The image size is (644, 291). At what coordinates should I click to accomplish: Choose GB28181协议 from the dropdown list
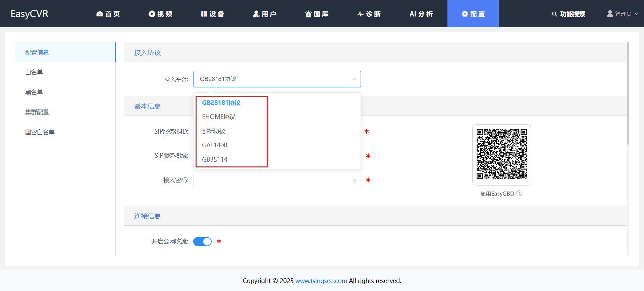click(277, 103)
